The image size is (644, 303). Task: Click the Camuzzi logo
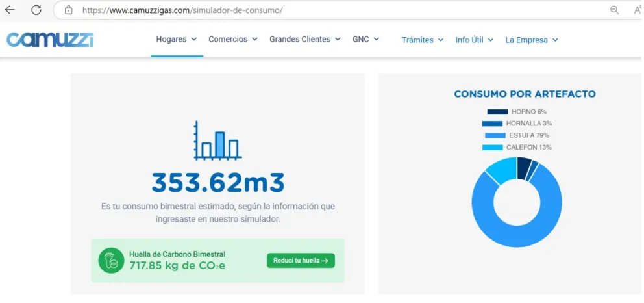[51, 40]
